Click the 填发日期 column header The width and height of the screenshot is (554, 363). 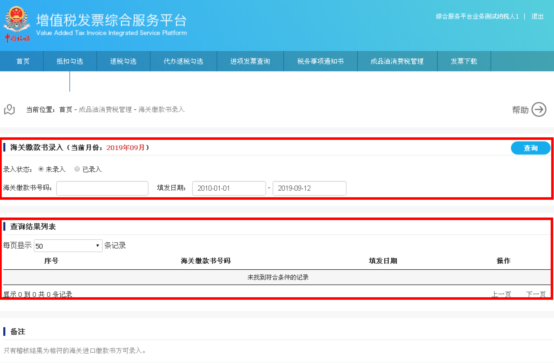383,261
